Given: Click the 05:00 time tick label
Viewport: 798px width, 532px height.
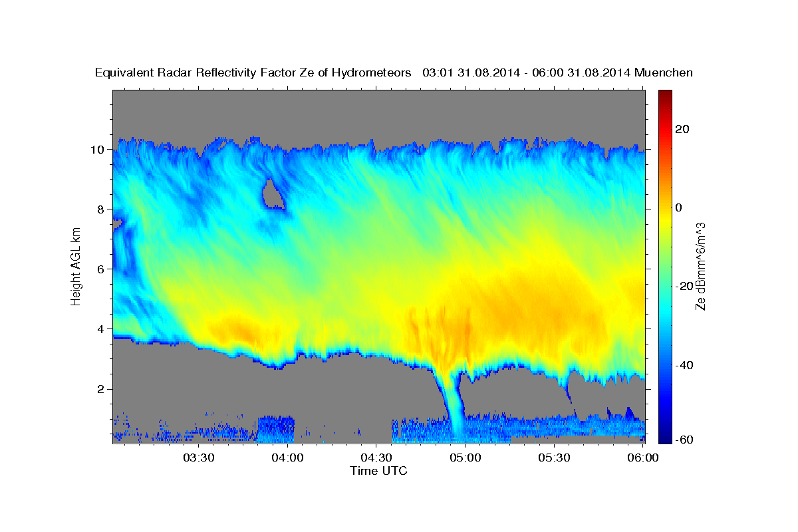Looking at the screenshot, I should point(465,458).
